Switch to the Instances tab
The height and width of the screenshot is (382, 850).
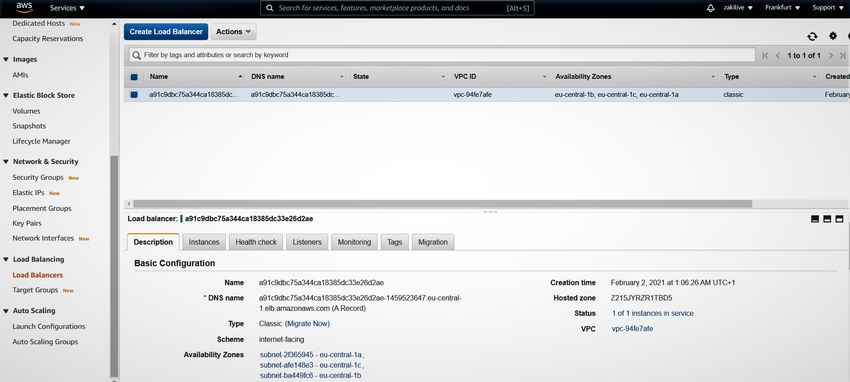pos(204,242)
